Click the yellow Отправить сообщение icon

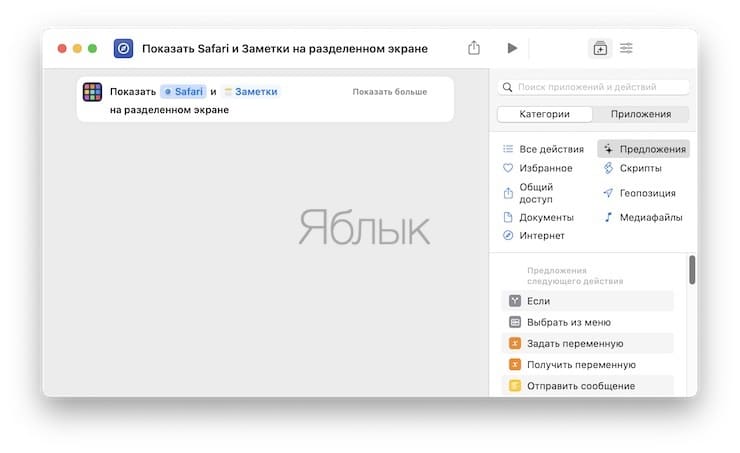coord(515,386)
